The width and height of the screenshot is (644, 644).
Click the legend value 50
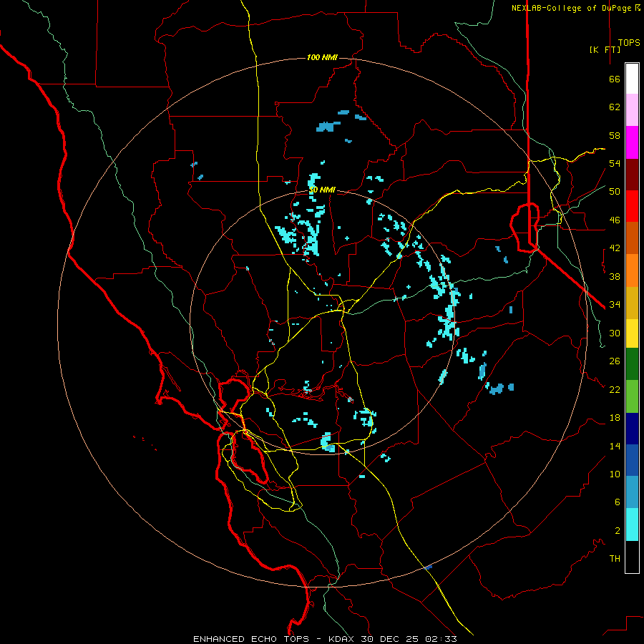pyautogui.click(x=615, y=191)
